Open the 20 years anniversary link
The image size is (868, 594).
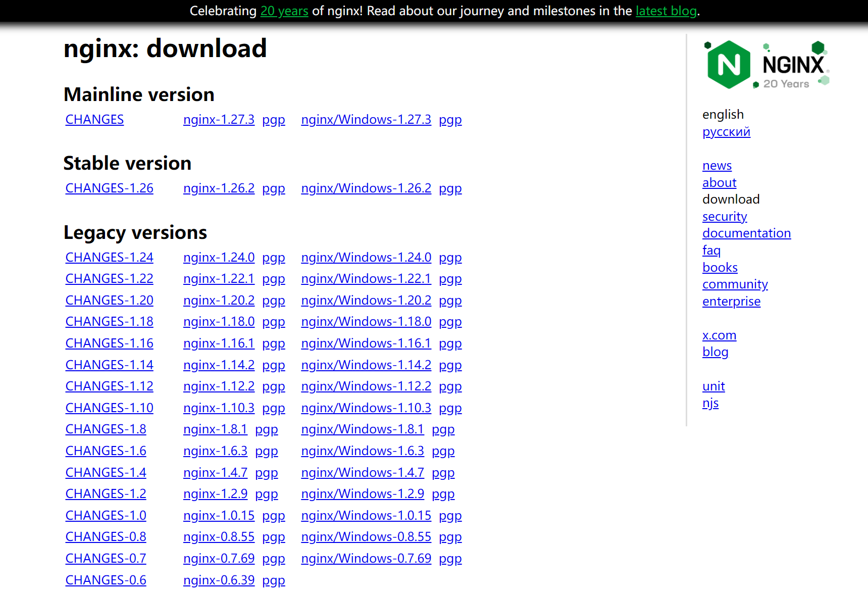[284, 11]
